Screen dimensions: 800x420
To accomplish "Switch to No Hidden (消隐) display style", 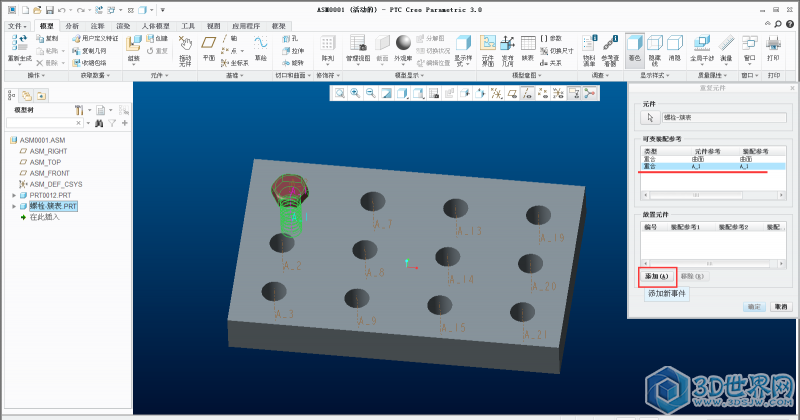I will (674, 48).
